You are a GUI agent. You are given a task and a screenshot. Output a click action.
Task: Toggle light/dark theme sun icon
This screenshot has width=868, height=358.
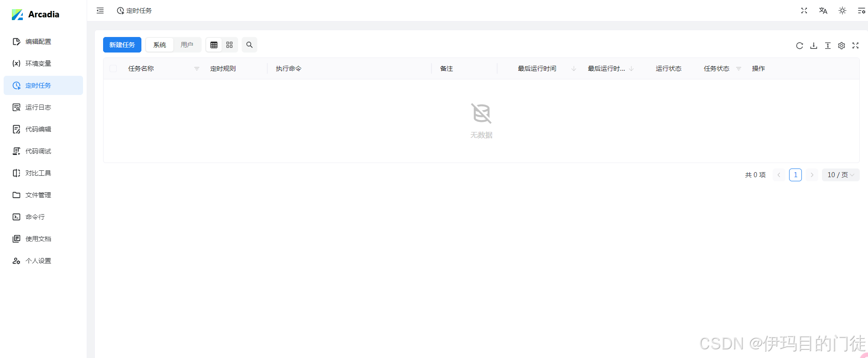click(x=842, y=11)
